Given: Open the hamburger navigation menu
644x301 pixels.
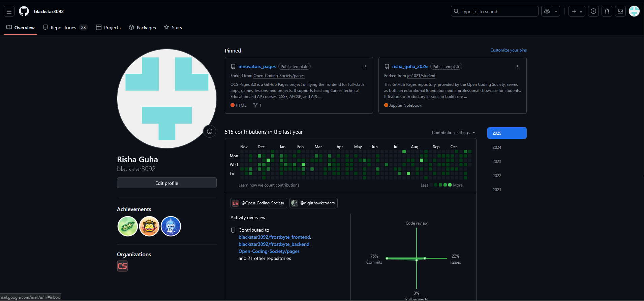Looking at the screenshot, I should (x=9, y=11).
